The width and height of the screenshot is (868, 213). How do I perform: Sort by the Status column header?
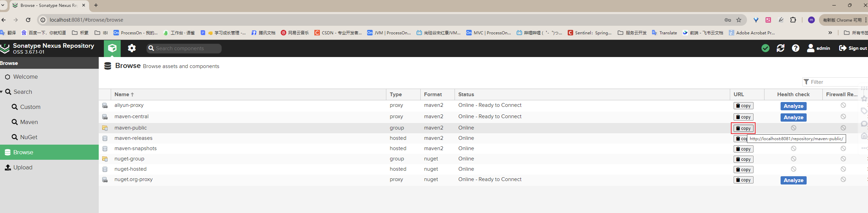pyautogui.click(x=592, y=94)
